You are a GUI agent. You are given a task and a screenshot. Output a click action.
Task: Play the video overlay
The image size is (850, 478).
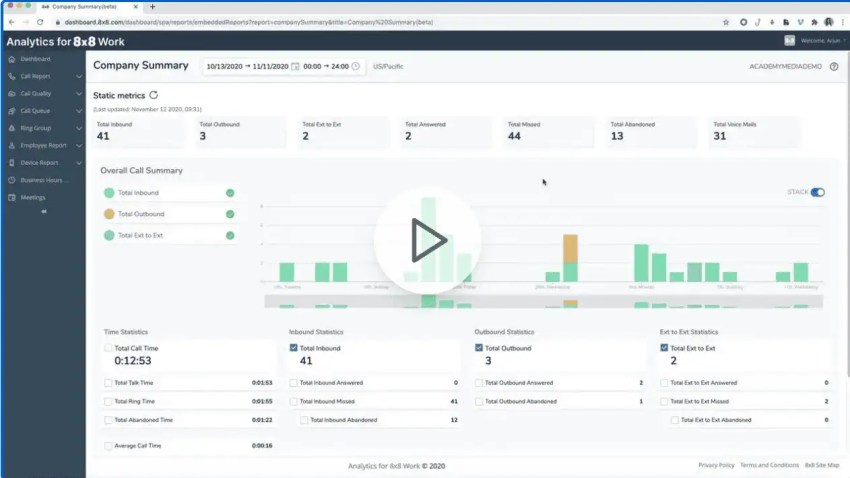tap(428, 241)
